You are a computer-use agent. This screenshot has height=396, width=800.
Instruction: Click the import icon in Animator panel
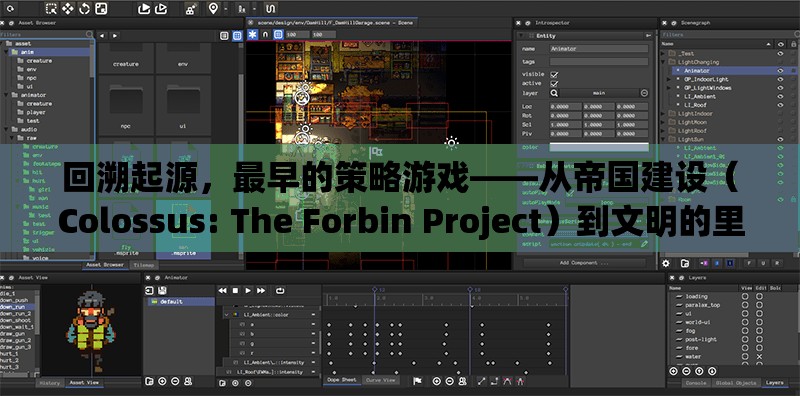(149, 290)
